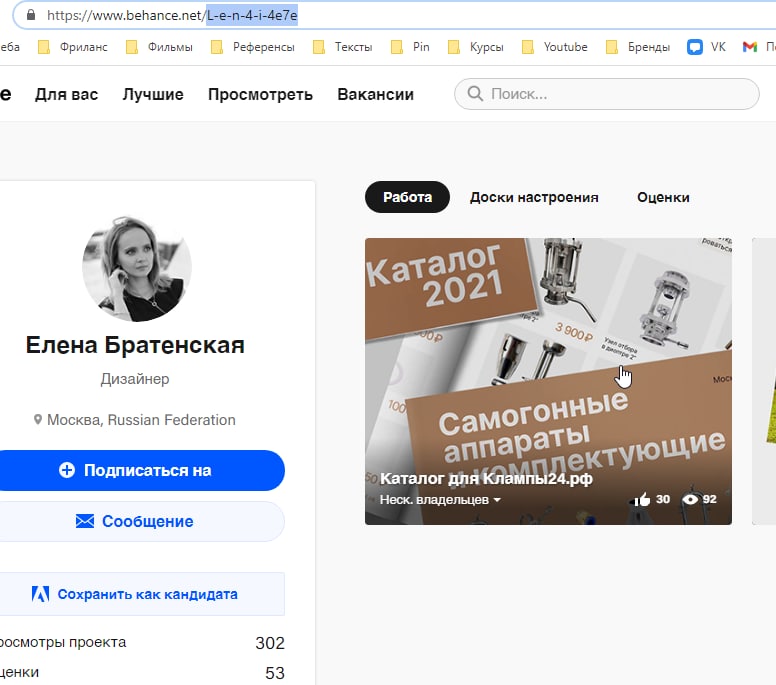Expand the Неск. владельцев dropdown

440,500
